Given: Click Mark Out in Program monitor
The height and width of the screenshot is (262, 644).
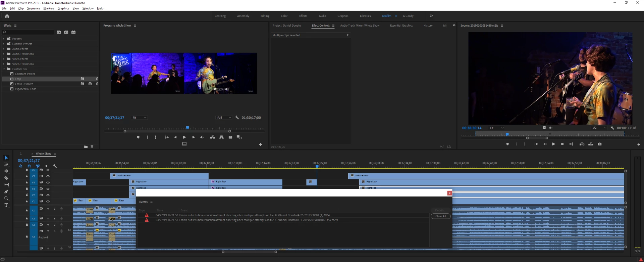Looking at the screenshot, I should (x=156, y=137).
